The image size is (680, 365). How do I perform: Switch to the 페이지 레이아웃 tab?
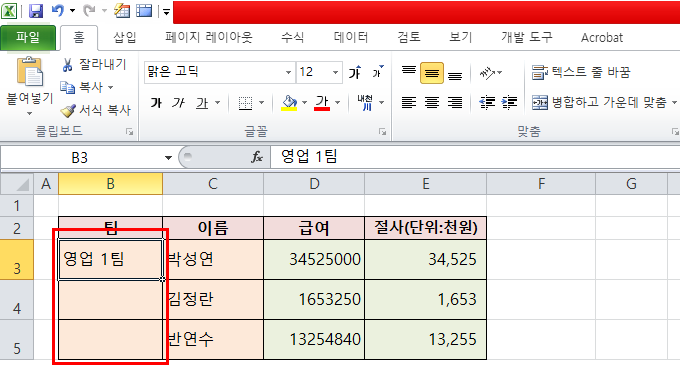click(x=209, y=38)
